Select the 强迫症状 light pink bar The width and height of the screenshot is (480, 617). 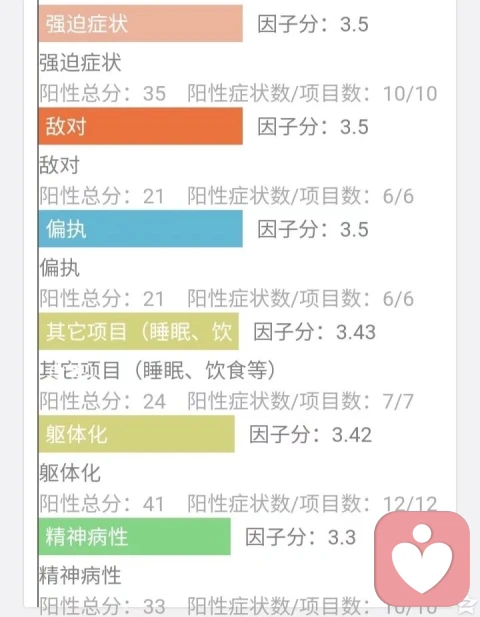pos(141,24)
